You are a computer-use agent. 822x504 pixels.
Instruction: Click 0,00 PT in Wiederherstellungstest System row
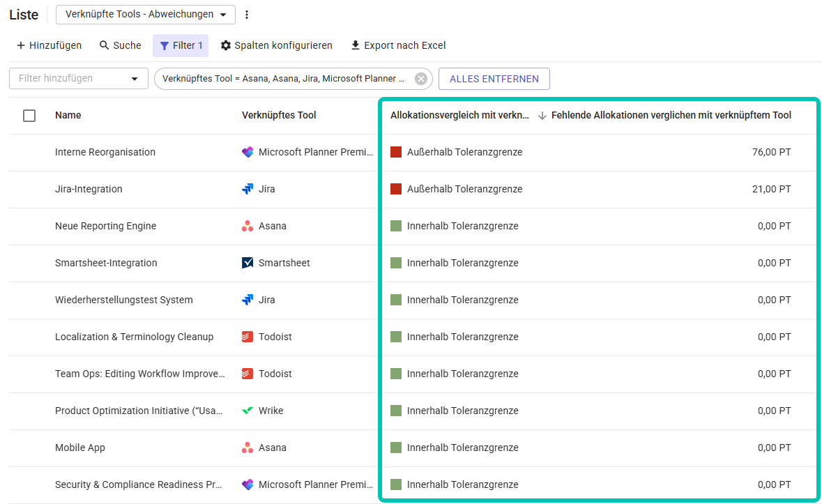pos(775,300)
